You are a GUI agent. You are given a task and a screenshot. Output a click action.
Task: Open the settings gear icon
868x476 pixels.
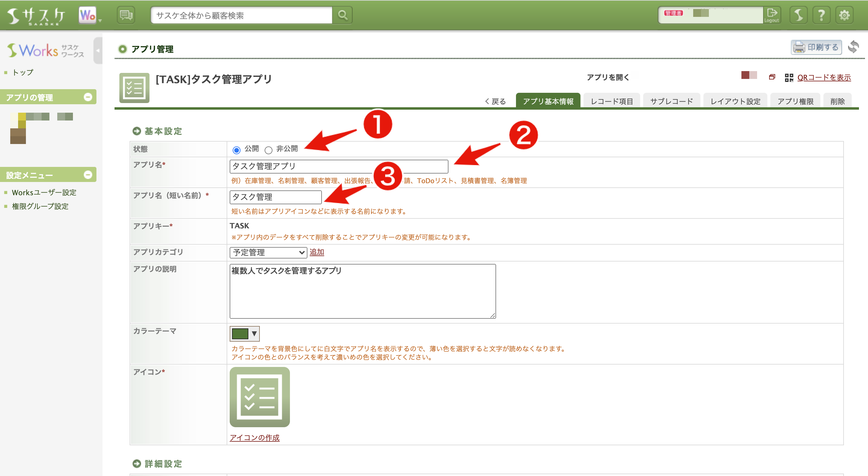pyautogui.click(x=844, y=15)
